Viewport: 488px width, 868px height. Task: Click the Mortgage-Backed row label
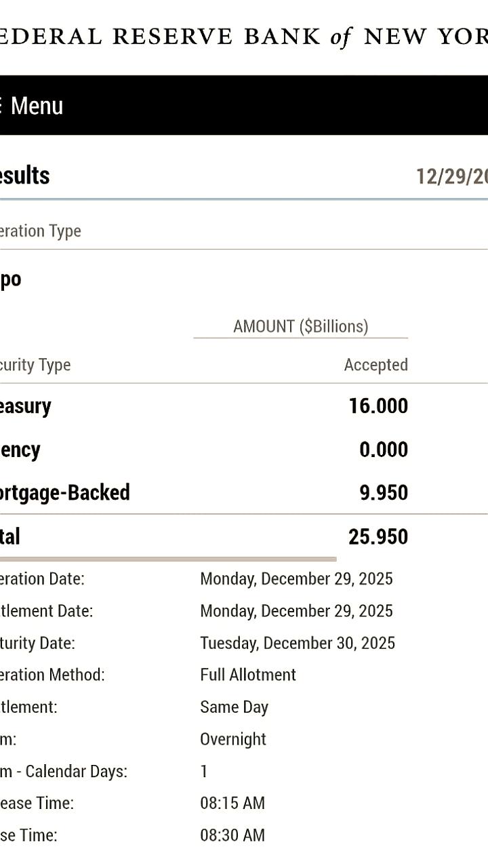click(65, 492)
